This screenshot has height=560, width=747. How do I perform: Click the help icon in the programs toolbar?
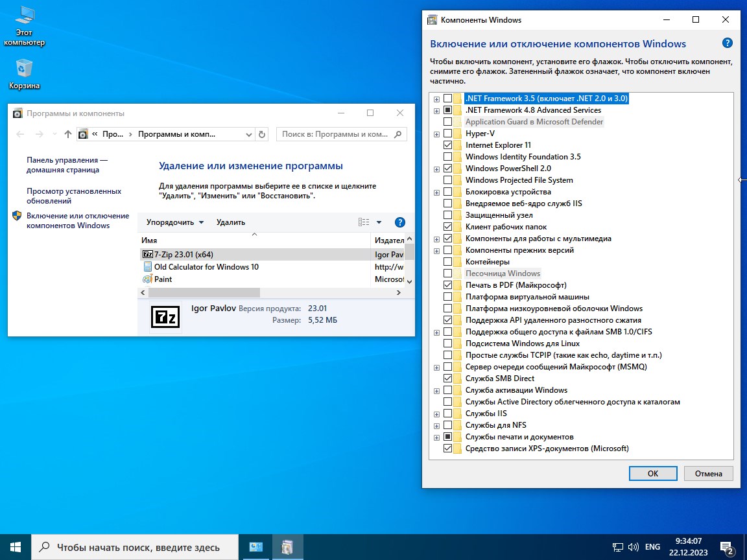[400, 222]
